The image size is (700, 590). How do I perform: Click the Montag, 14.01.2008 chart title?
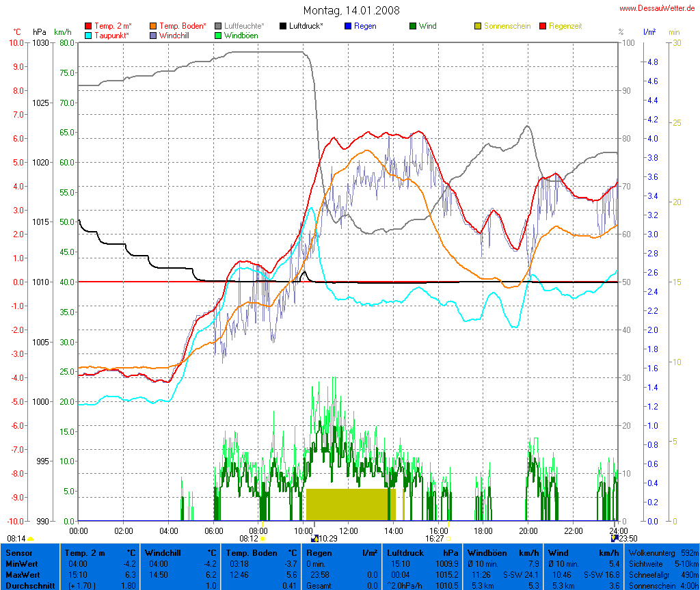(351, 10)
